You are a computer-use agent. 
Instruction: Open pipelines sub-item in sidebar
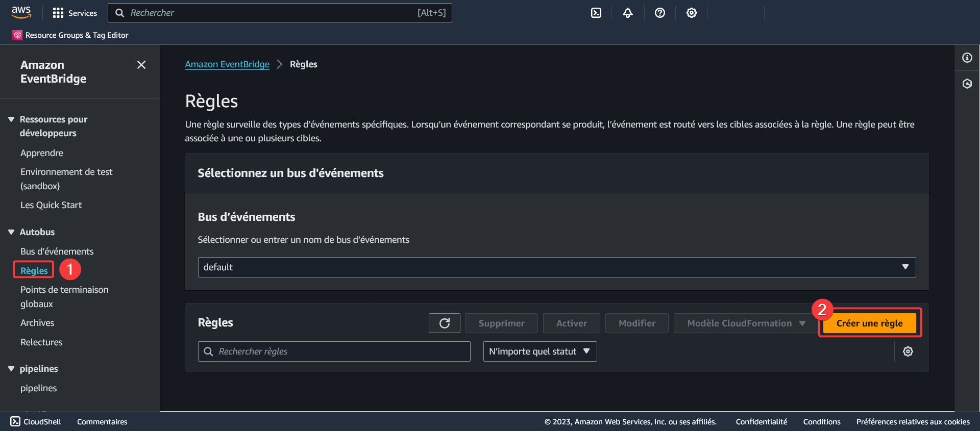pyautogui.click(x=39, y=388)
